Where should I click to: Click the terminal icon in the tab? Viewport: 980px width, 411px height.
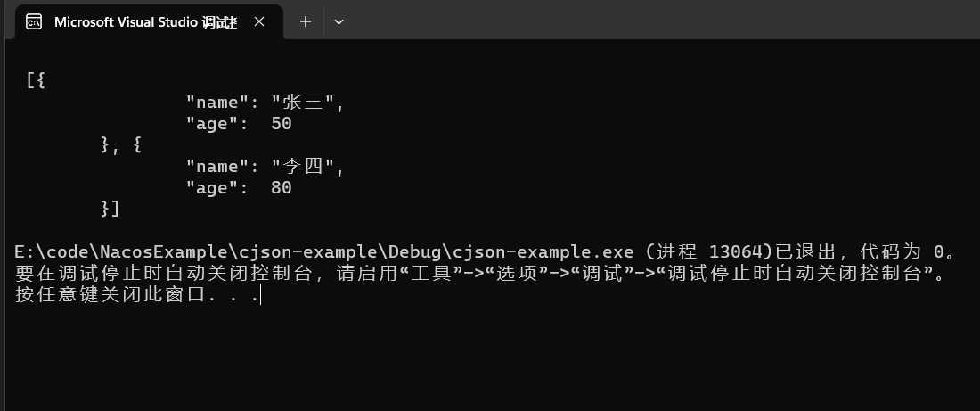[33, 21]
